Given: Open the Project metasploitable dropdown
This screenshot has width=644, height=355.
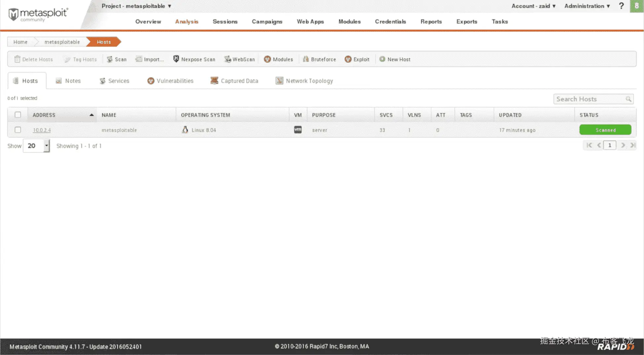Looking at the screenshot, I should pyautogui.click(x=136, y=6).
